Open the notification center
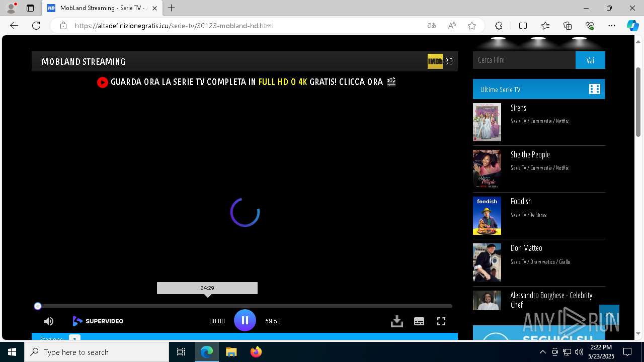Viewport: 644px width, 362px height. (x=627, y=352)
